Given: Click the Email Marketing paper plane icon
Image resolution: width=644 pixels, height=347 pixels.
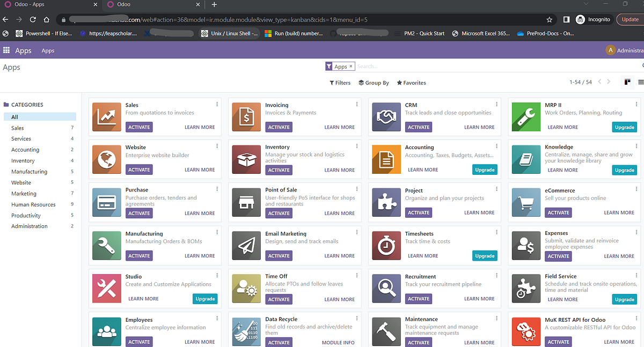Looking at the screenshot, I should coord(246,245).
